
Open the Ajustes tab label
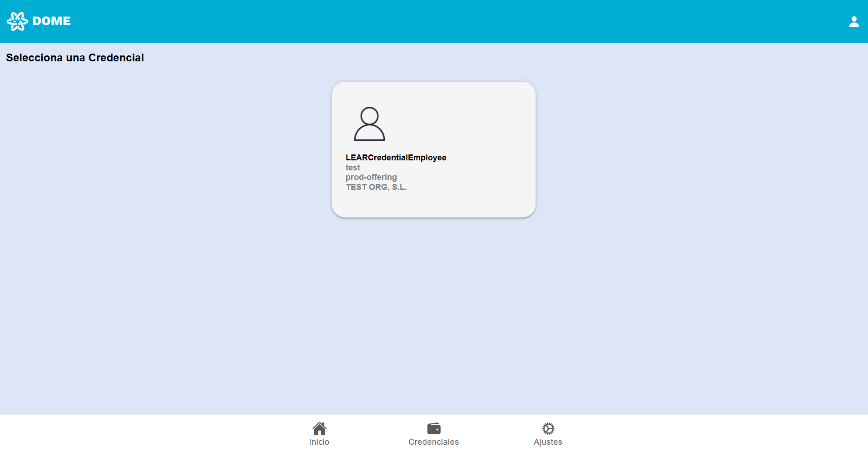click(x=548, y=442)
